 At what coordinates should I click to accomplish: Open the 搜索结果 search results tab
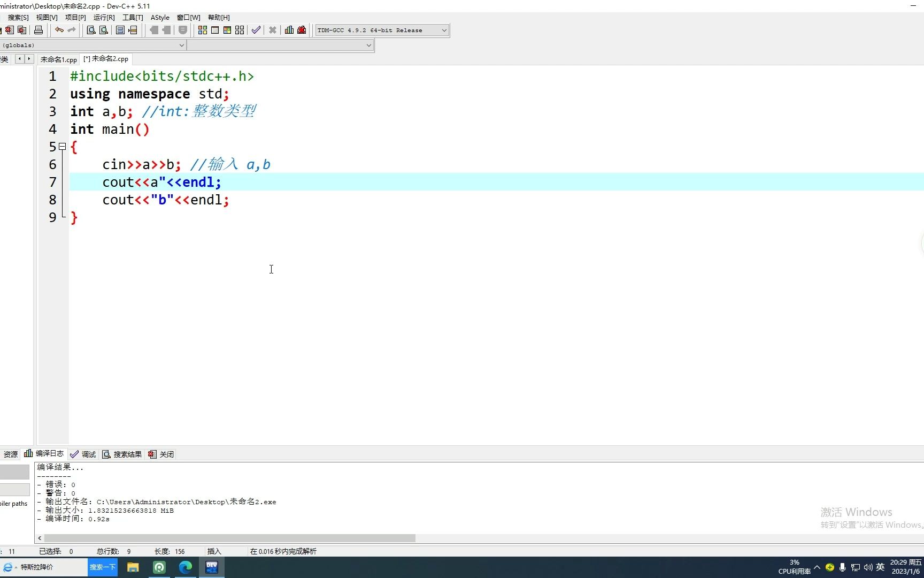122,454
